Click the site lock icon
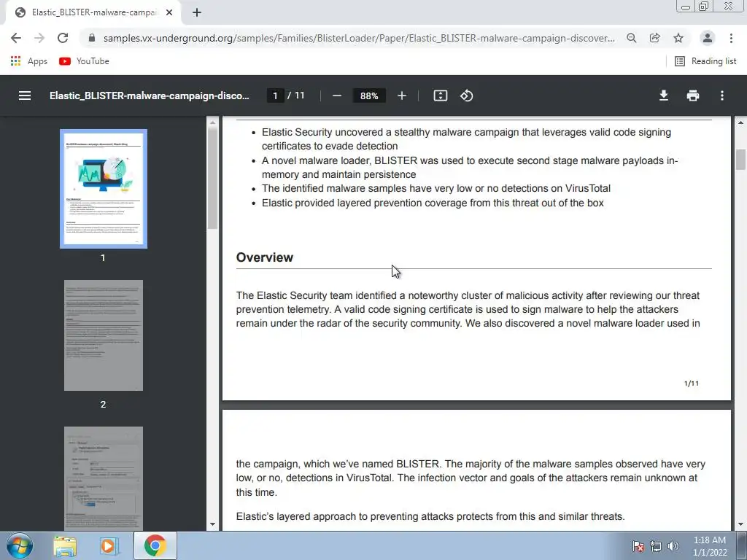747x560 pixels. (92, 38)
